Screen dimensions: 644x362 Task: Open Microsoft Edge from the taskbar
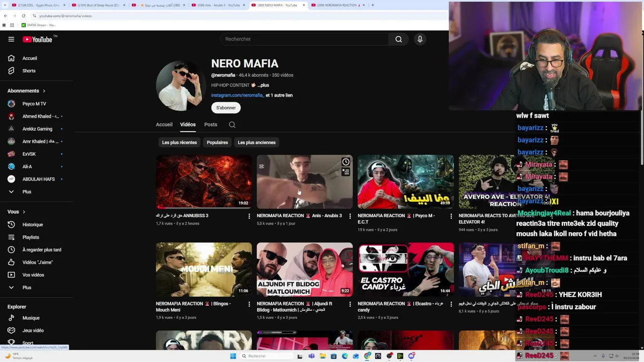[345, 356]
